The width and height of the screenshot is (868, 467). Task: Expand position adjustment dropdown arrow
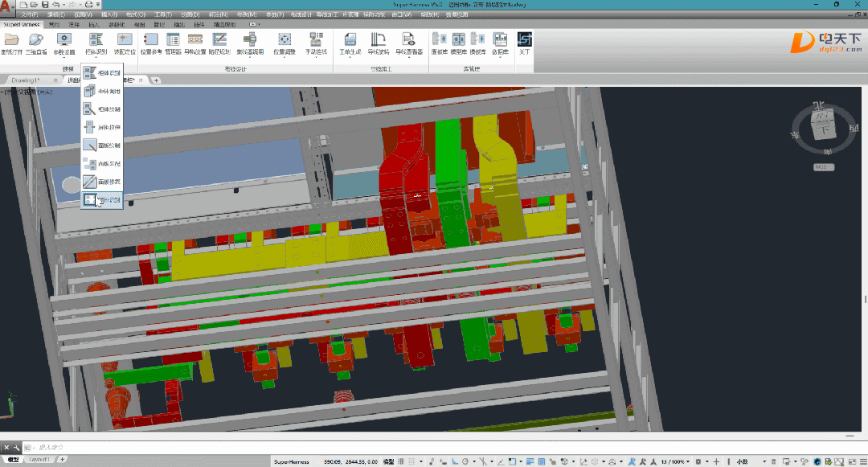pos(284,56)
